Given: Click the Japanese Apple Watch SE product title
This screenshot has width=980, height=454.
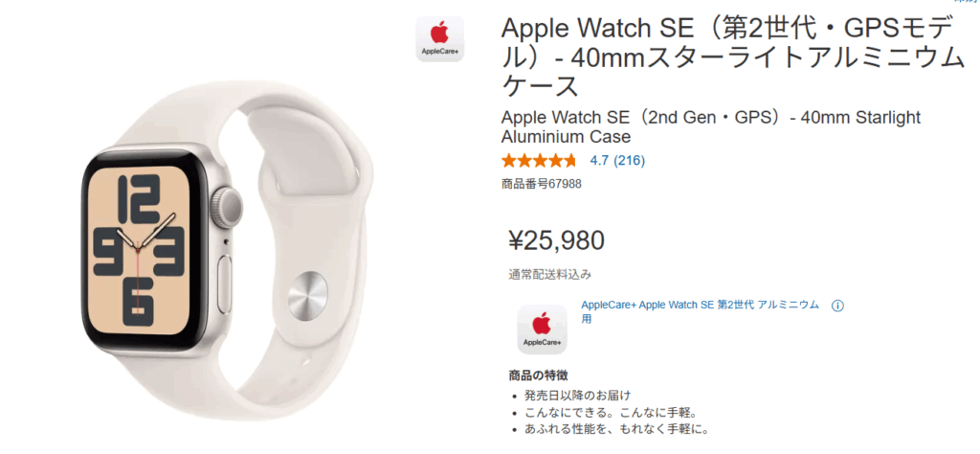Looking at the screenshot, I should (733, 57).
